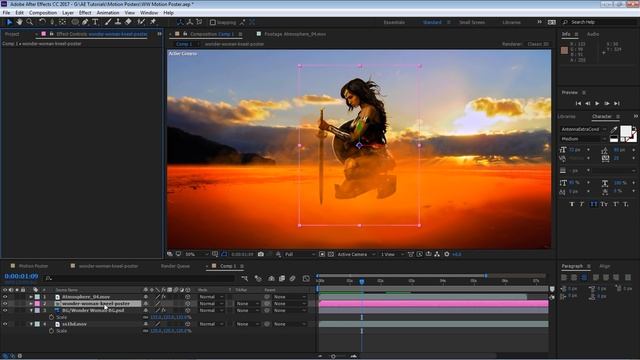Screen dimensions: 640x360
Task: Select the Ellipse shape tool
Action: pos(75,22)
